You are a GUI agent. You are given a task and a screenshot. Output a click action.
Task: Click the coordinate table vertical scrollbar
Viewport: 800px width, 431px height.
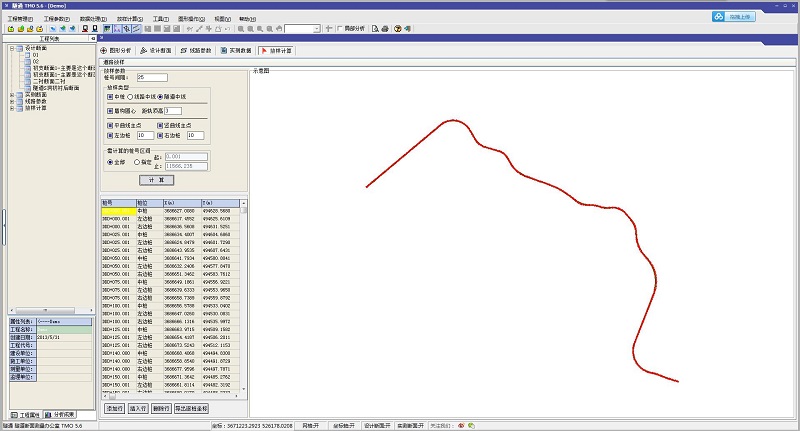point(243,296)
